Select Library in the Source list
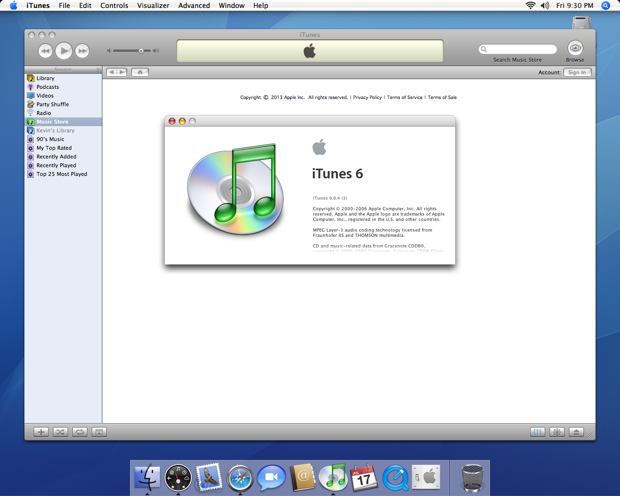The width and height of the screenshot is (620, 496). click(63, 78)
